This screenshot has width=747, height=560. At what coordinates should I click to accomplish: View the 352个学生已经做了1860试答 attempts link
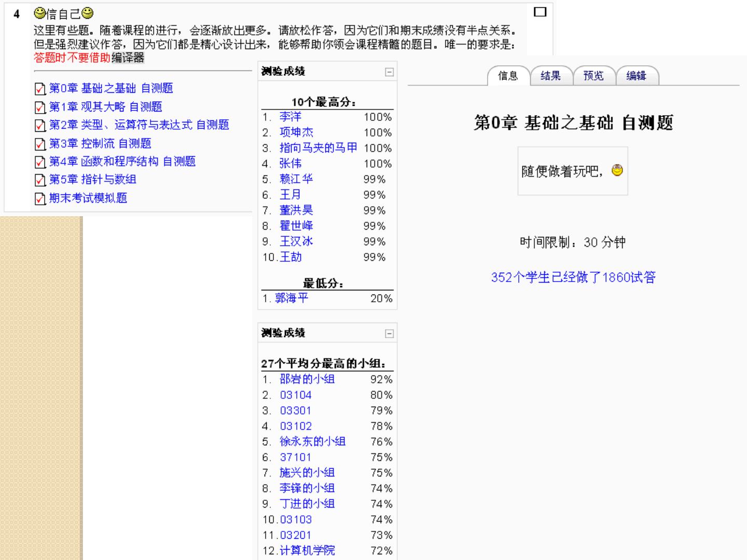tap(573, 277)
